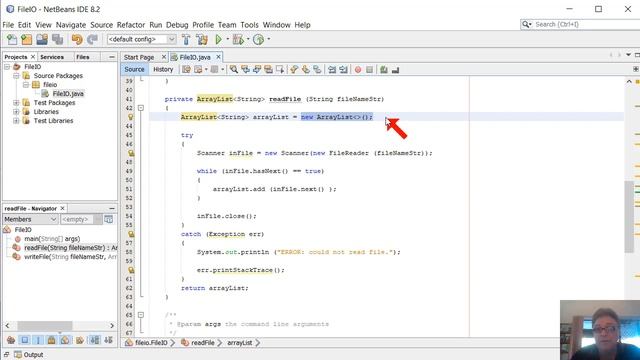The image size is (640, 360).
Task: Click the Previous Bookmark icon
Action: pos(294,70)
